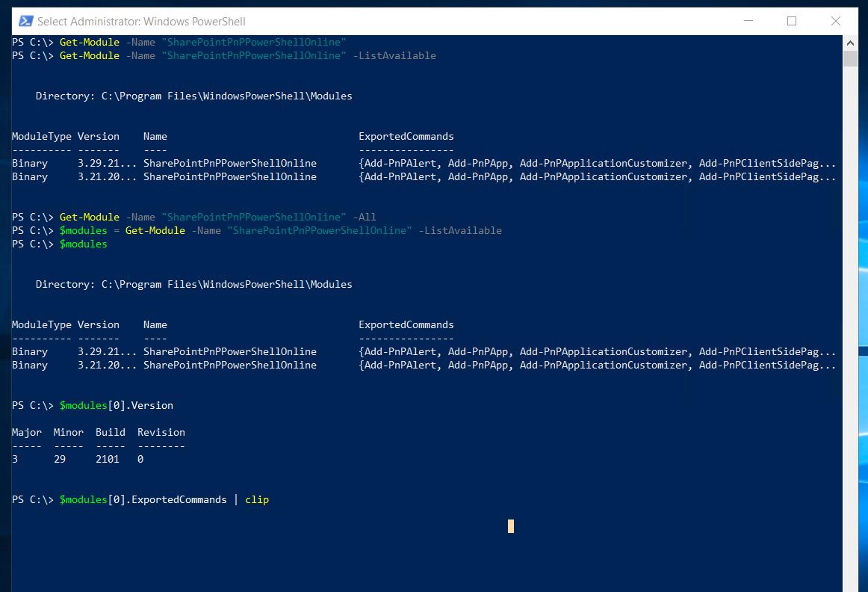The image size is (868, 592).
Task: Select the -ListAvailable parameter text
Action: [396, 55]
